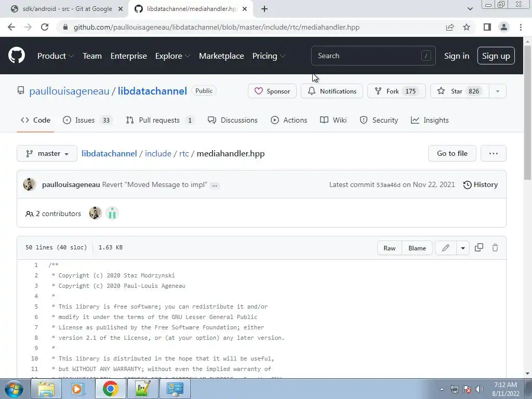532x399 pixels.
Task: Click the GitHub search field
Action: pyautogui.click(x=373, y=56)
